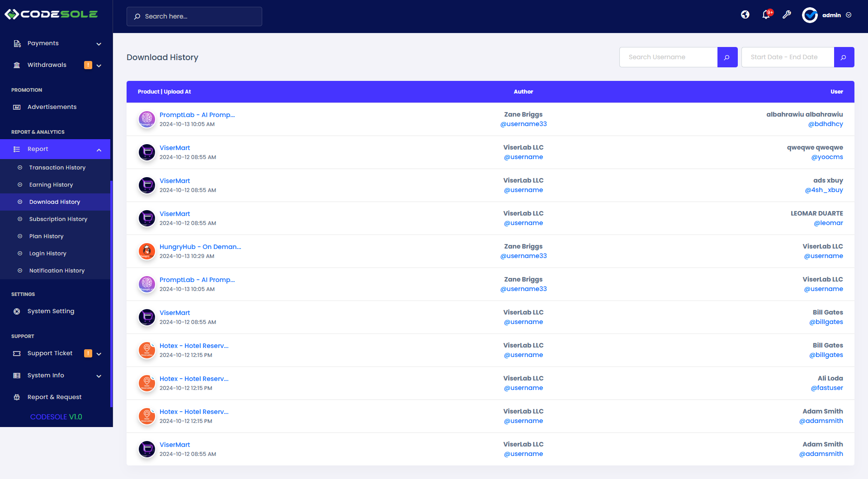Click ViserMart thumbnail in qweqwe qweqwe row
Viewport: 868px width, 479px height.
point(147,152)
